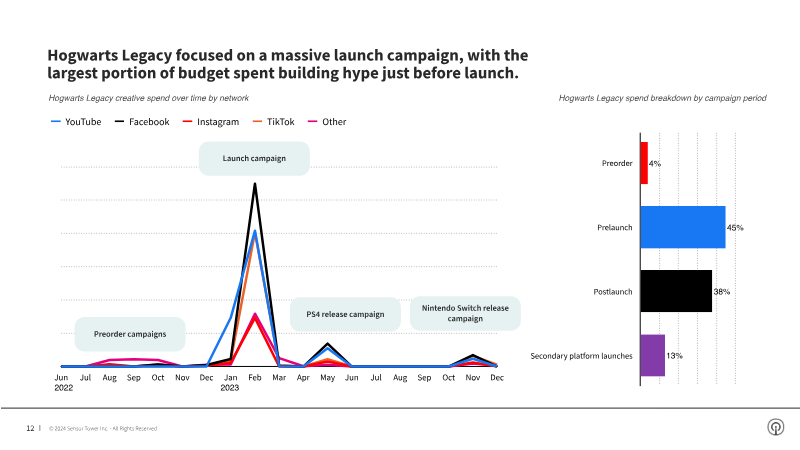This screenshot has width=800, height=450.
Task: Click the Facebook peak at Feb
Action: tap(255, 184)
